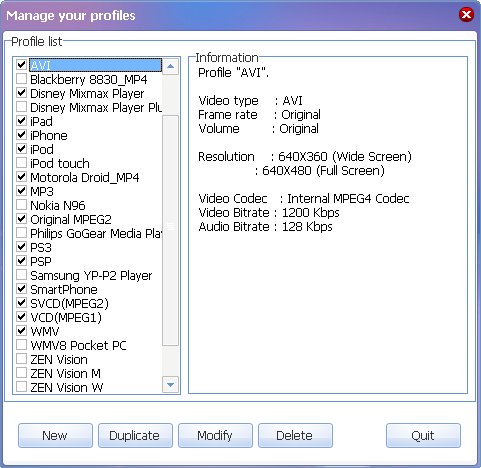Toggle the PS3 profile checkbox
This screenshot has width=481, height=468.
coord(21,246)
